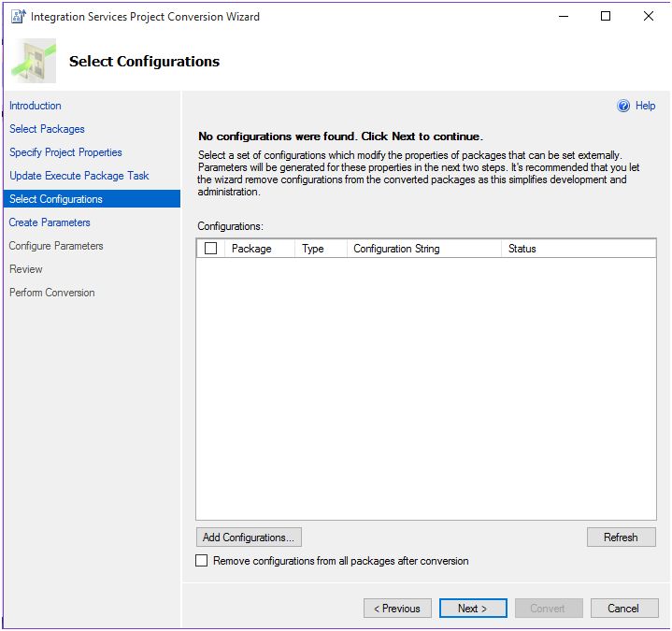Open the Specify Project Properties step
672x631 pixels.
coord(65,152)
